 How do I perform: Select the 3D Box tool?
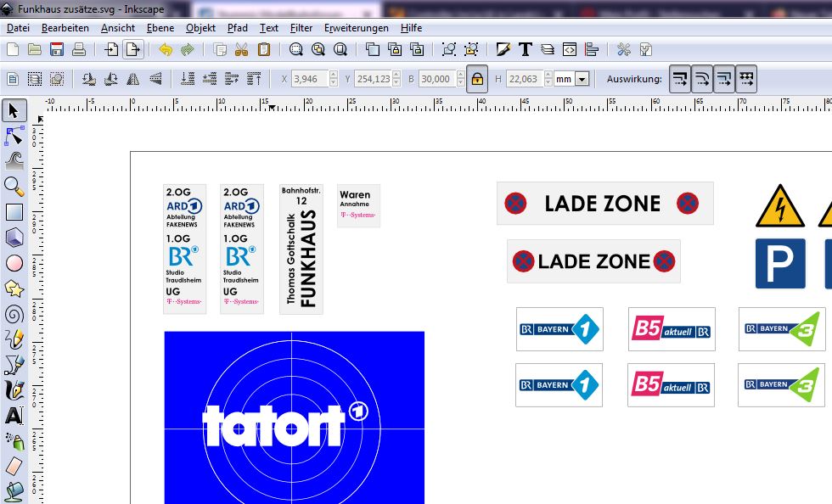click(14, 238)
